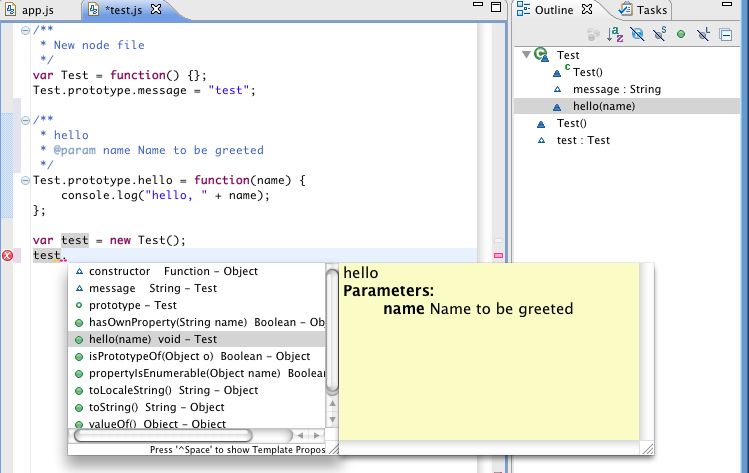The height and width of the screenshot is (473, 749).
Task: Click the console.log code line
Action: (x=165, y=195)
